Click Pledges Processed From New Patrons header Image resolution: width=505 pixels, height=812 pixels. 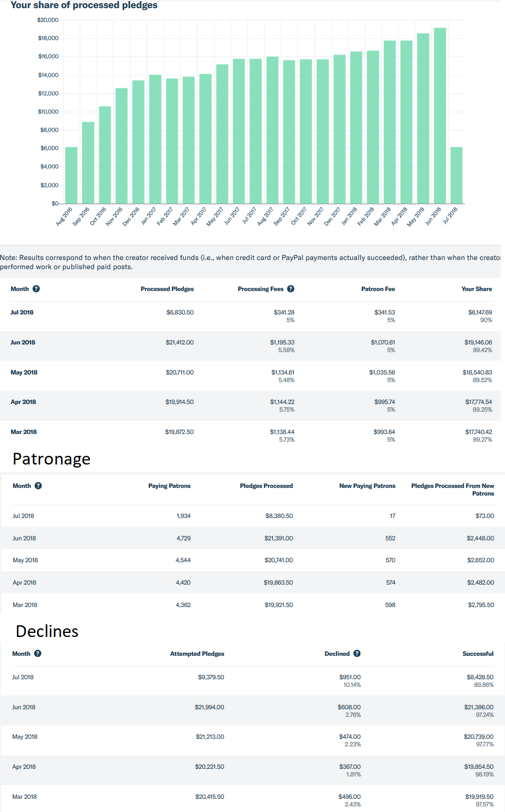453,489
